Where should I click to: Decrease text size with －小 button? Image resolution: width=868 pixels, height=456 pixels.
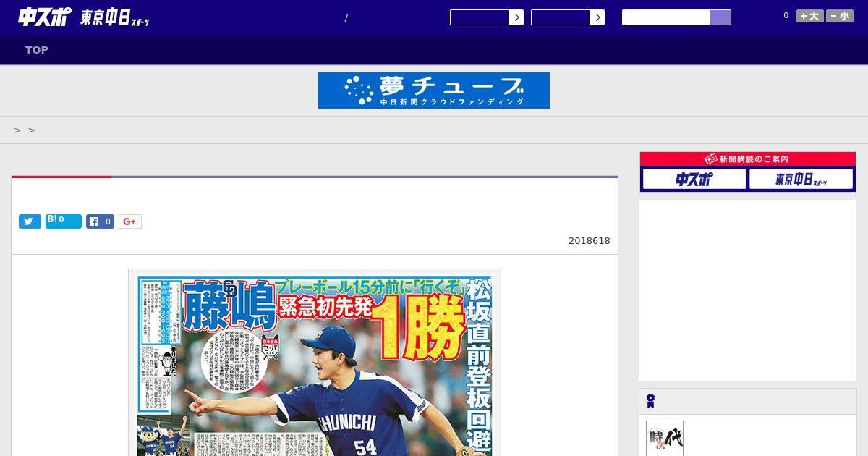click(x=840, y=16)
